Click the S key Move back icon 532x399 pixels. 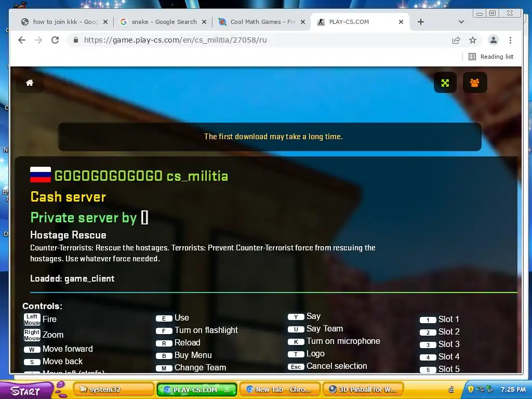point(32,362)
